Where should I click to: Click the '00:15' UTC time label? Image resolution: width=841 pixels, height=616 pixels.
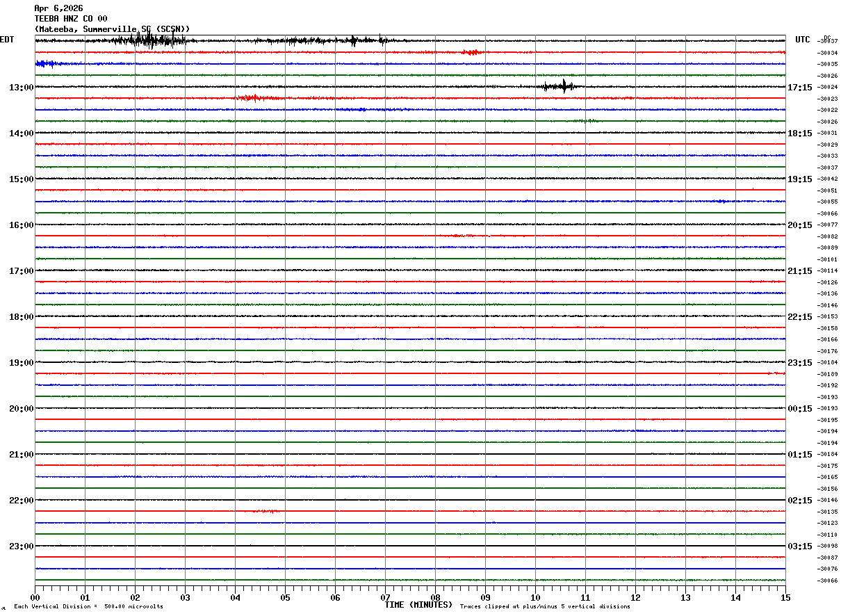(799, 409)
